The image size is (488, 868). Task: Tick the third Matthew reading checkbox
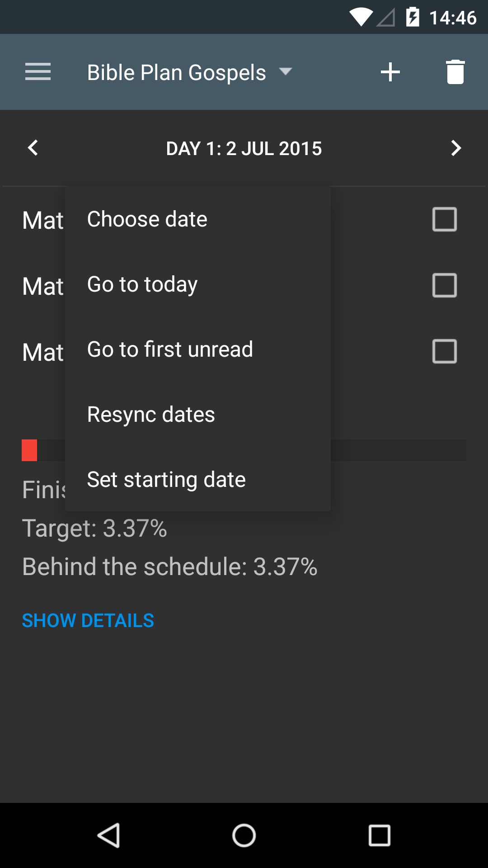444,351
